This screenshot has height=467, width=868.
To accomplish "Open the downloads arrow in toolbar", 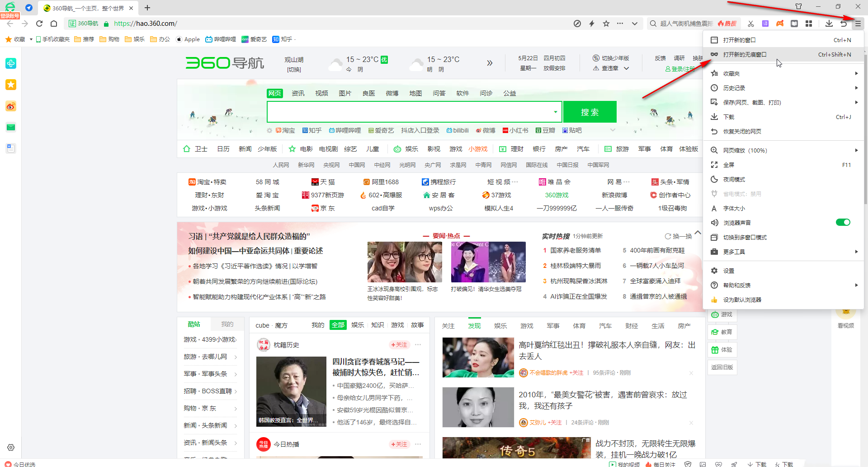I will (829, 24).
